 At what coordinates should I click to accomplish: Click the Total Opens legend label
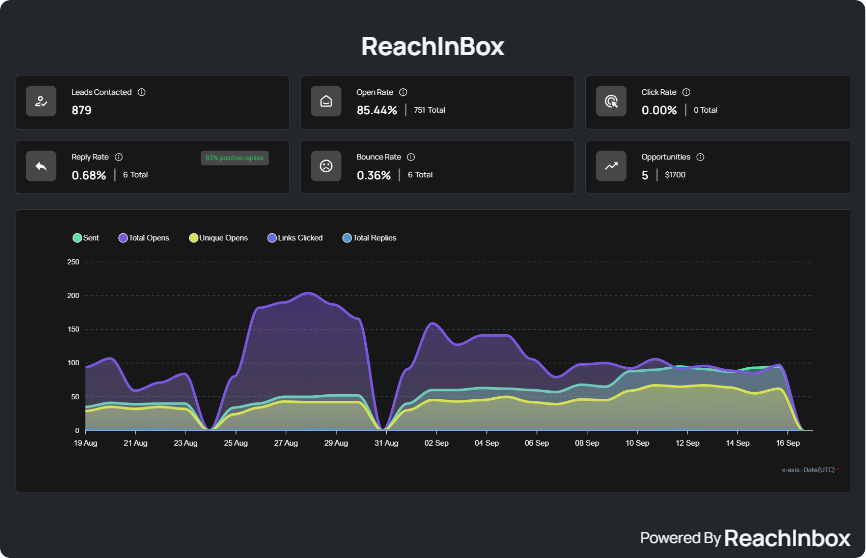(149, 238)
